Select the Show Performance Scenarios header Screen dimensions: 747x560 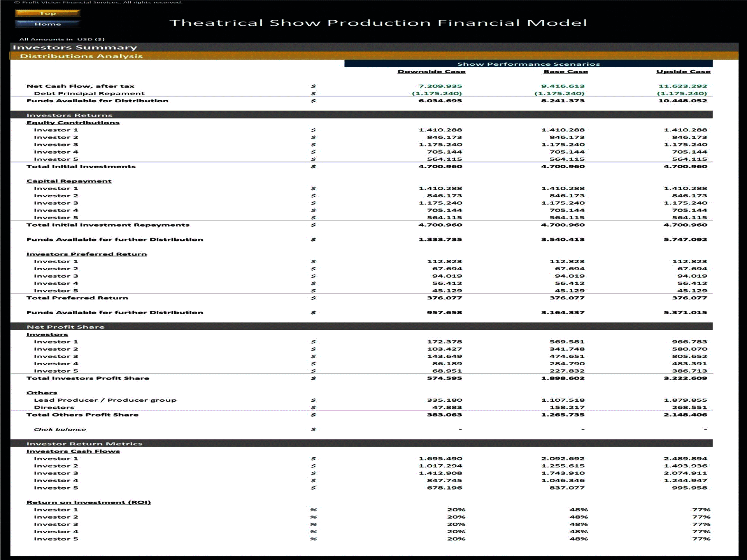tap(529, 63)
